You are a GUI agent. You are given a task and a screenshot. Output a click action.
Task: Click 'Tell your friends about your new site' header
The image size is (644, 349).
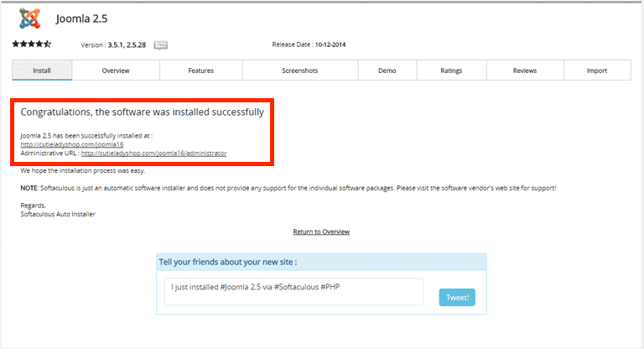pos(228,262)
